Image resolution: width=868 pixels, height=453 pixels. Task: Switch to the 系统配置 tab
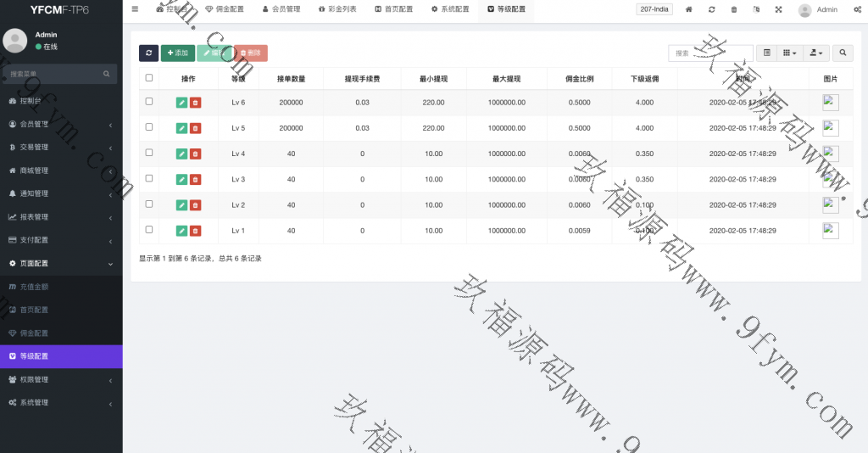(449, 9)
